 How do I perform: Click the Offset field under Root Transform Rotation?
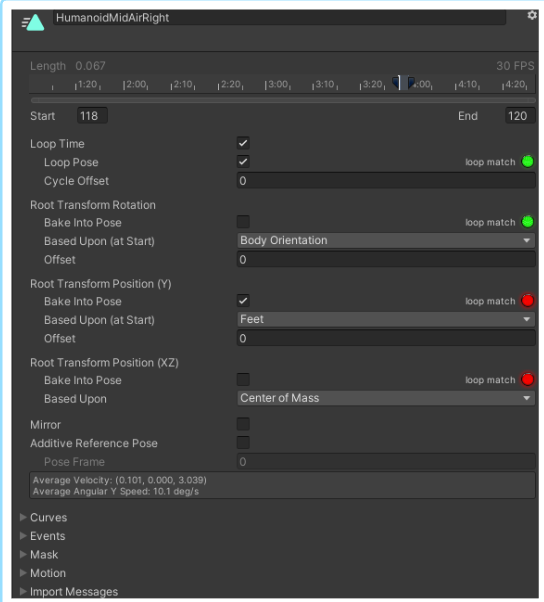pos(386,260)
